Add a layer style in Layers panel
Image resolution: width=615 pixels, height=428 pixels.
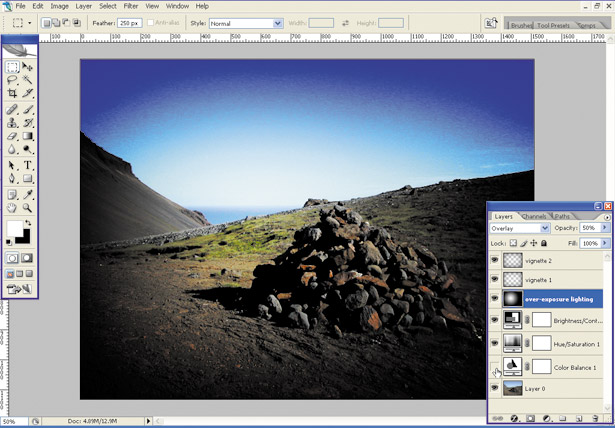[514, 419]
